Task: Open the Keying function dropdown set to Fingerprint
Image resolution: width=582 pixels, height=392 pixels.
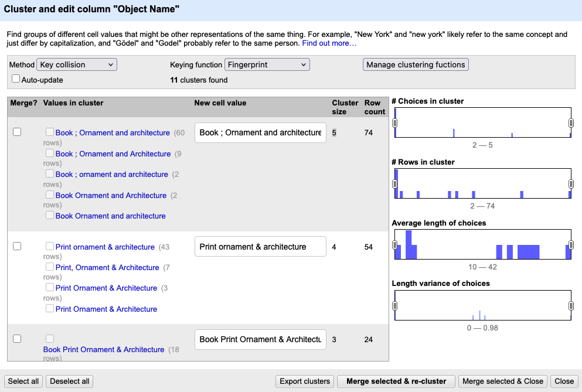Action: pyautogui.click(x=267, y=64)
